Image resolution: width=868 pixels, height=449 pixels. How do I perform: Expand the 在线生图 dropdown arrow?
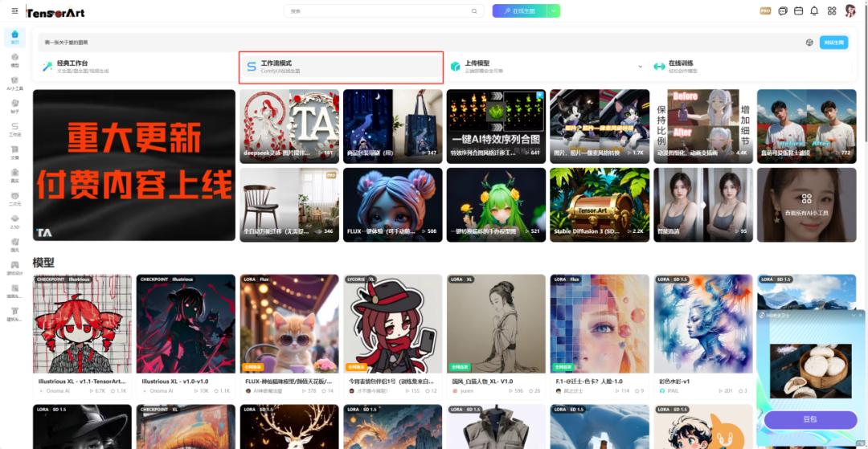click(x=554, y=11)
